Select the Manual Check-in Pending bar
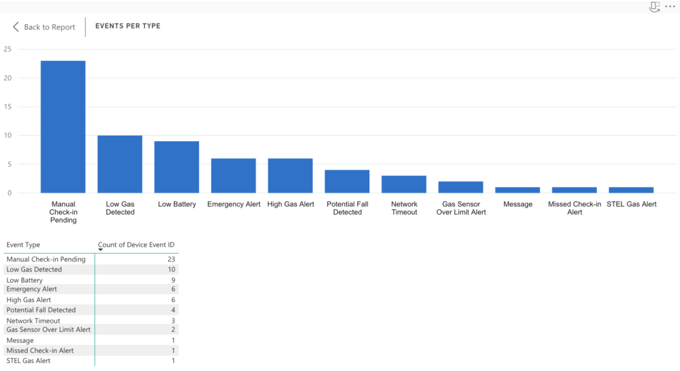Viewport: 680px width, 371px height. (x=63, y=127)
